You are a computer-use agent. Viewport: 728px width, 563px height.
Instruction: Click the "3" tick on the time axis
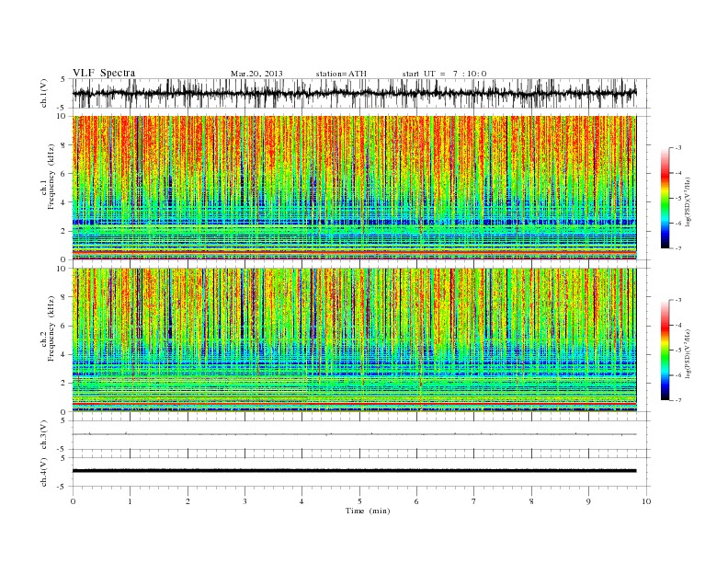click(x=245, y=501)
